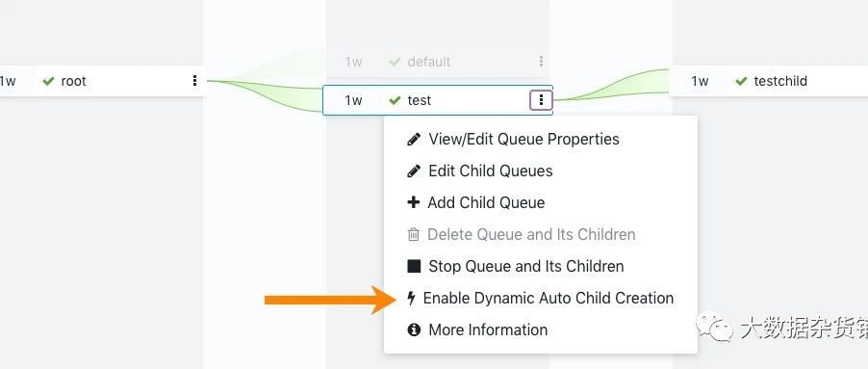868x369 pixels.
Task: Click the square stop icon in menu
Action: point(414,266)
